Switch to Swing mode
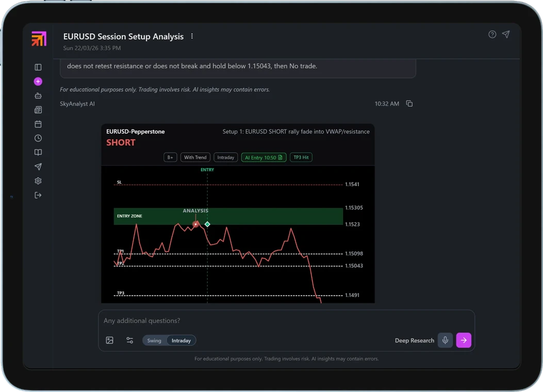543x392 pixels. click(154, 340)
